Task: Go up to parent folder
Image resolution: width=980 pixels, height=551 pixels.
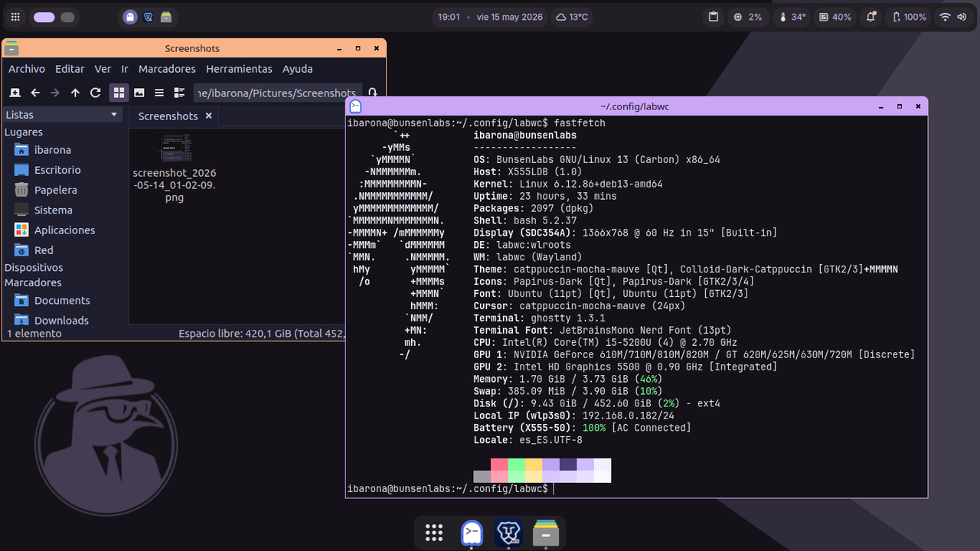Action: tap(75, 93)
